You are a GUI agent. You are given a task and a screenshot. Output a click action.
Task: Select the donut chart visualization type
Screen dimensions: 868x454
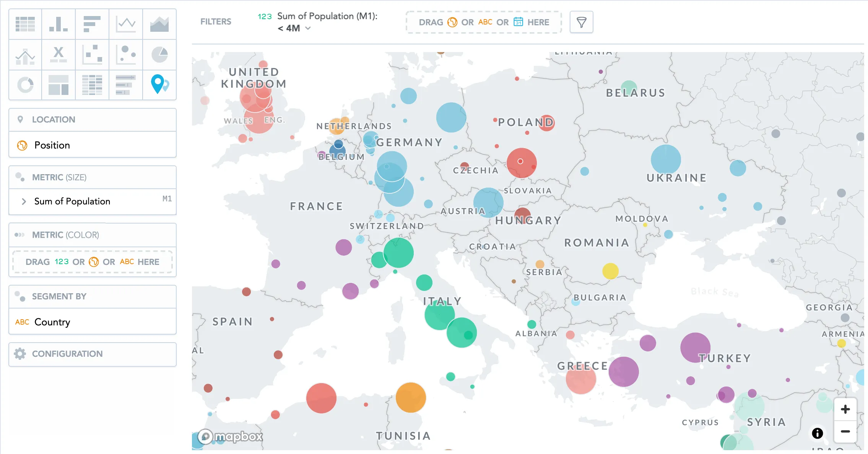[x=25, y=85]
